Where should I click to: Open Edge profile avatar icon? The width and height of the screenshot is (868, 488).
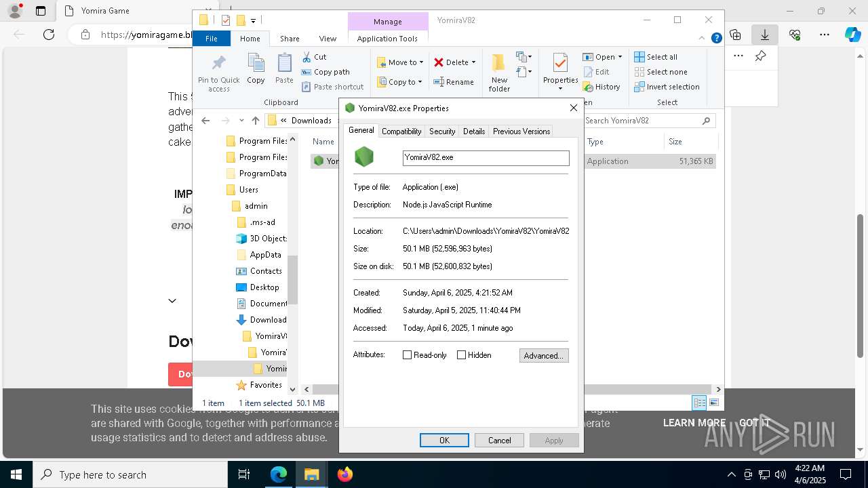(x=14, y=11)
